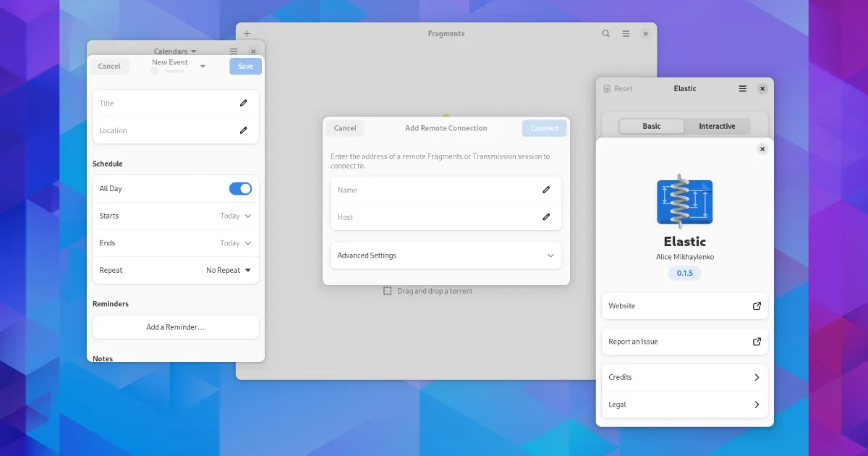Toggle the All Day switch off
Image resolution: width=868 pixels, height=456 pixels.
[x=240, y=189]
